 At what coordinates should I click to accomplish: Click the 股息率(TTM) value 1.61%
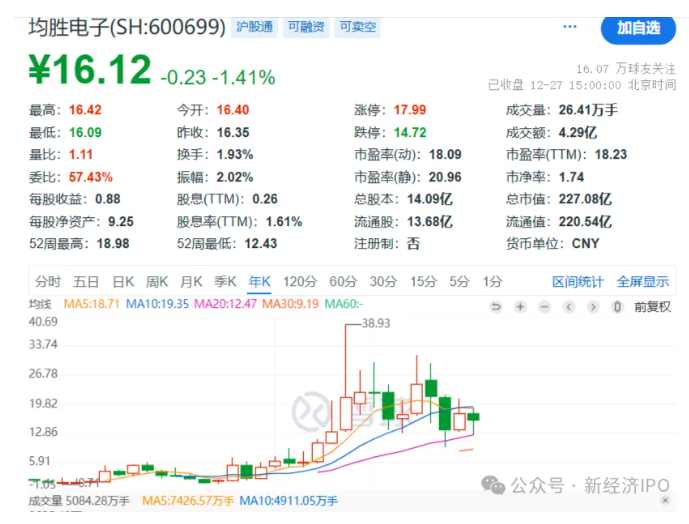(x=284, y=222)
